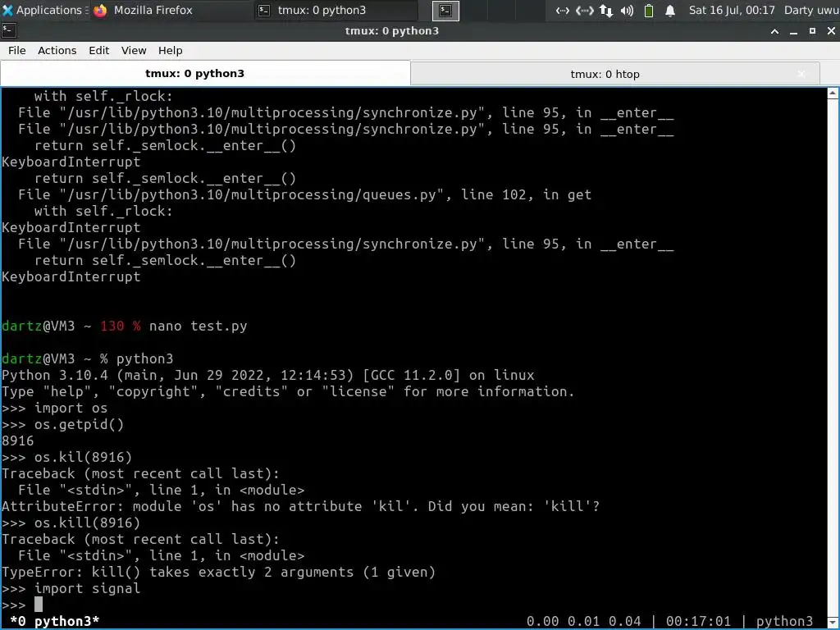Click the empty >>> prompt with cursor

click(x=22, y=605)
